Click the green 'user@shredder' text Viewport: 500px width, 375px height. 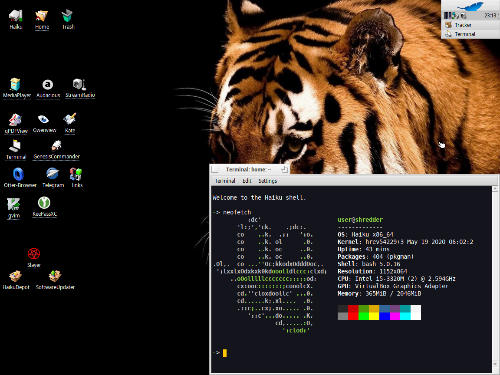[x=360, y=220]
